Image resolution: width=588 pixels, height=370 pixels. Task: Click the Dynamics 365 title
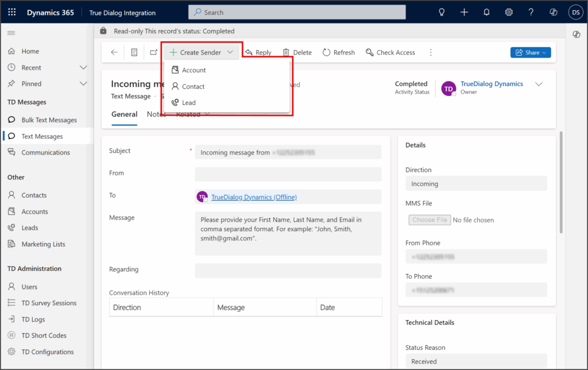(51, 13)
